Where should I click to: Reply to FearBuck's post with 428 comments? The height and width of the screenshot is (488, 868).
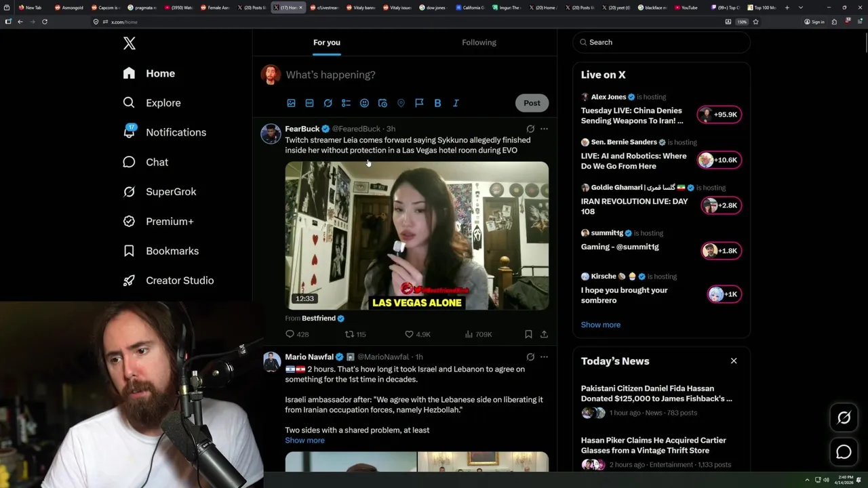297,334
